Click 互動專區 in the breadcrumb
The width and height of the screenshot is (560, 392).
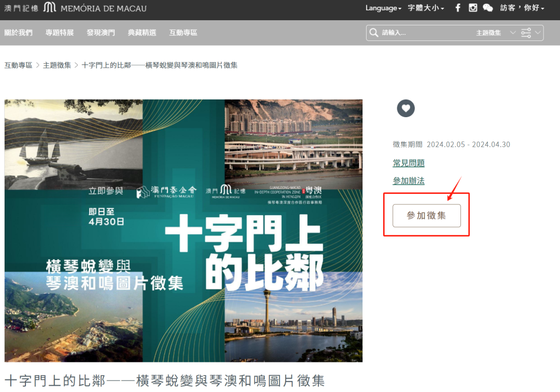(x=18, y=65)
